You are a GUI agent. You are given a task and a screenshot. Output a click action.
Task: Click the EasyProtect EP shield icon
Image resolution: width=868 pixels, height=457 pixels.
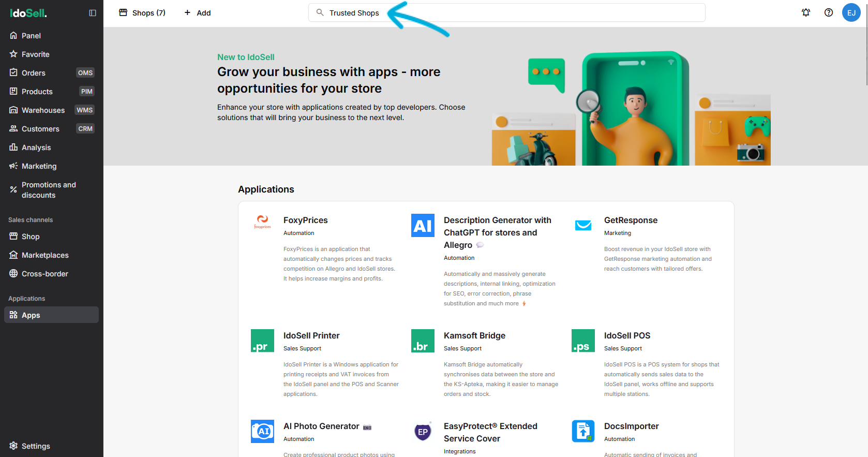[x=423, y=431]
